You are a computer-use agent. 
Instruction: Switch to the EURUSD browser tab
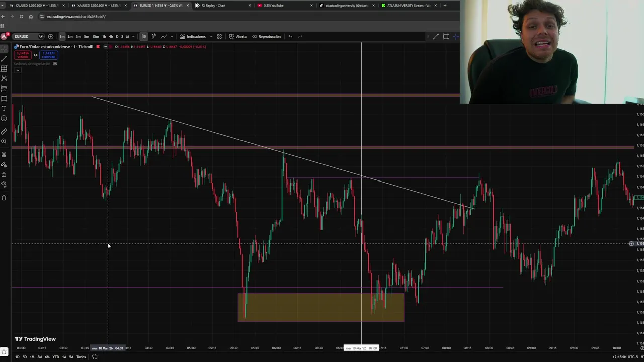[x=162, y=5]
